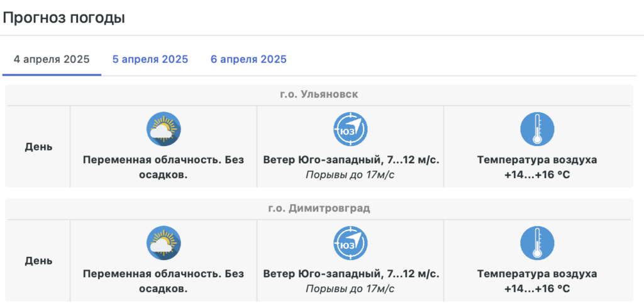Click the День label in Димитровград row

(x=38, y=261)
